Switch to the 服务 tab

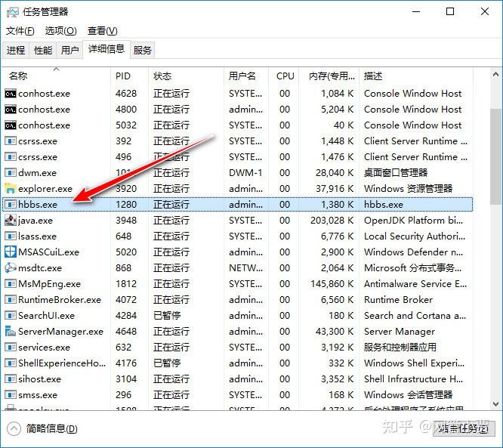coord(143,50)
